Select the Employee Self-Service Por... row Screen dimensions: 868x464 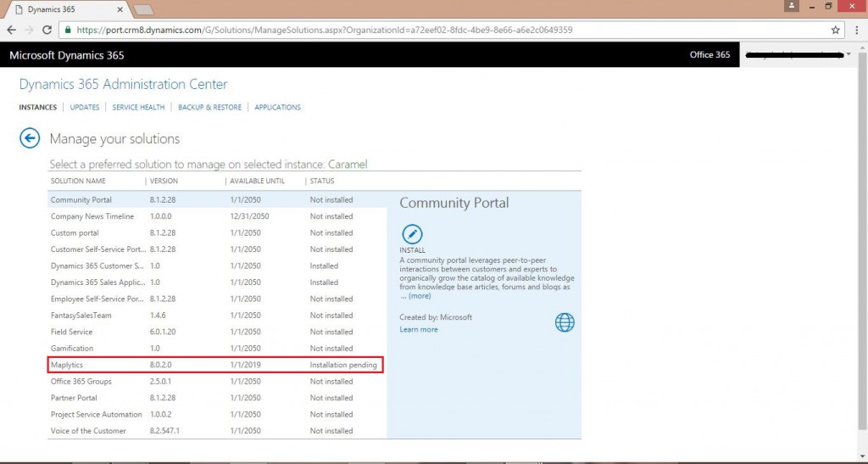(217, 299)
